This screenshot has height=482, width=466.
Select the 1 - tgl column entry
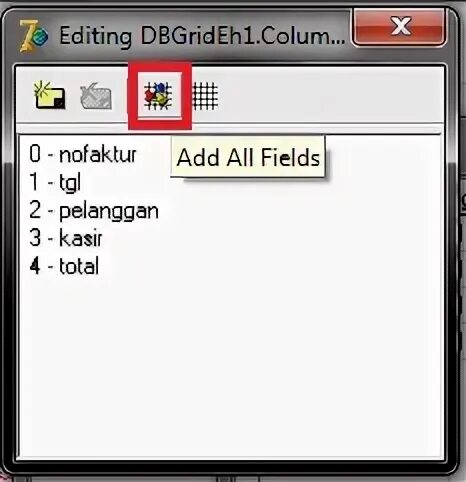(55, 182)
